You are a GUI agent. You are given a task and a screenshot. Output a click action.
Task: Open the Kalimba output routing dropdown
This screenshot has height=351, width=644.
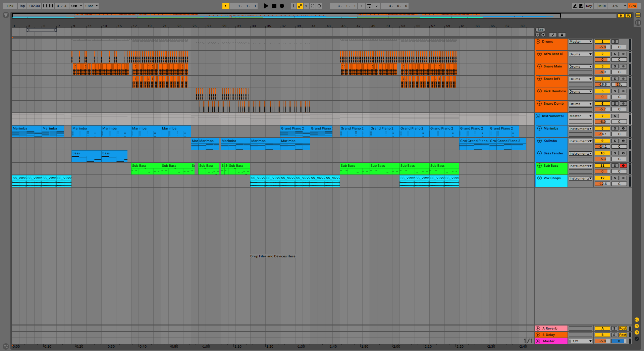[x=581, y=141]
